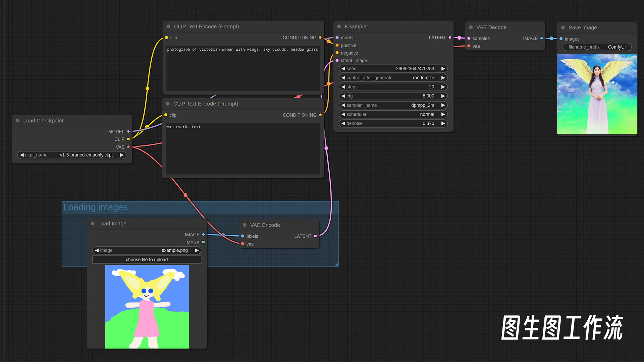Collapse the Save Image node via title dot
The image size is (644, 362).
pos(563,27)
